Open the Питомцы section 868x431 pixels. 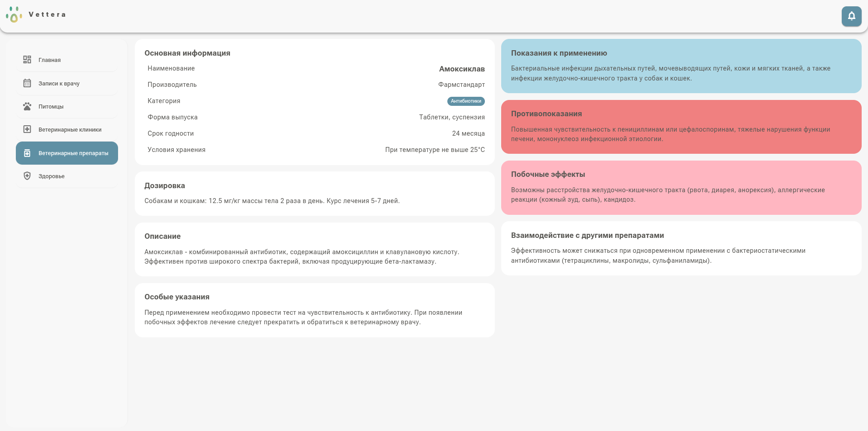point(67,107)
